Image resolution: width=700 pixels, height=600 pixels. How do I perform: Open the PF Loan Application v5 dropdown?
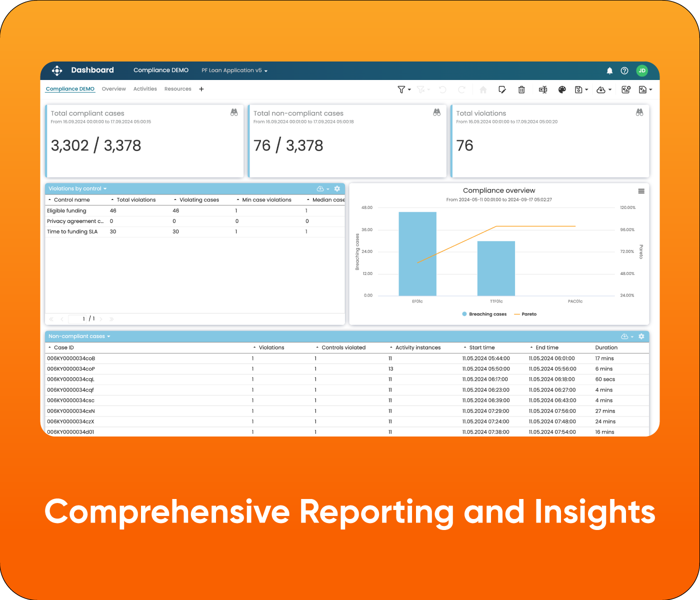pyautogui.click(x=234, y=70)
